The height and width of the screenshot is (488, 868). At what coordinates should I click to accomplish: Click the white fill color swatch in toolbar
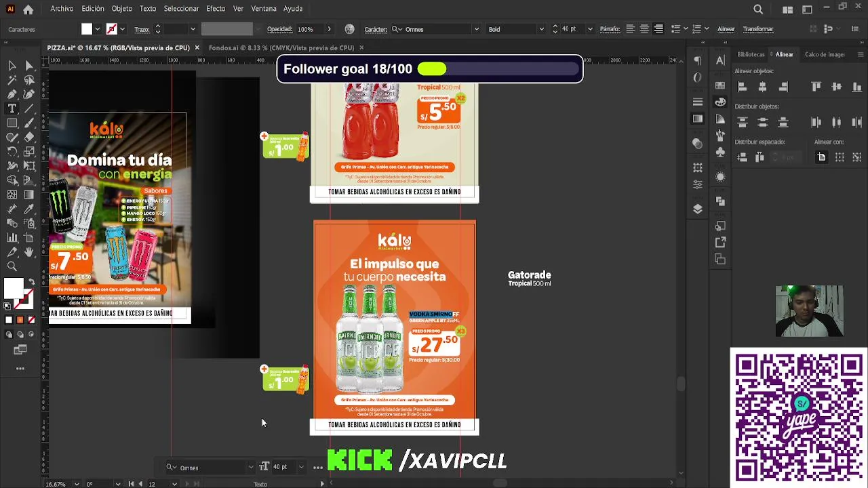(14, 288)
